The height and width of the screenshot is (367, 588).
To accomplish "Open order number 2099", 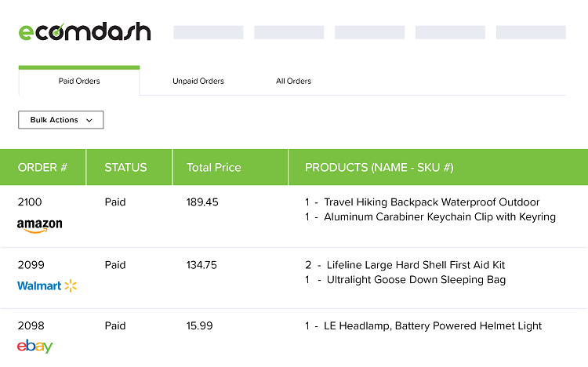I will [31, 265].
